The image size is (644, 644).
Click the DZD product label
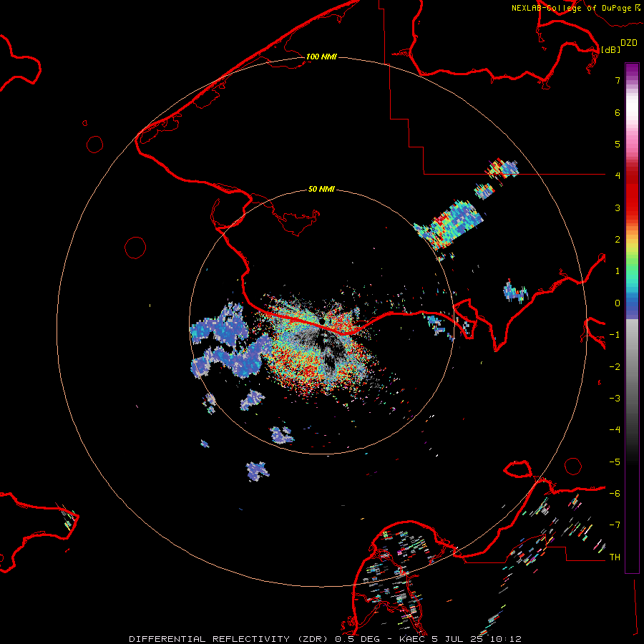[629, 43]
